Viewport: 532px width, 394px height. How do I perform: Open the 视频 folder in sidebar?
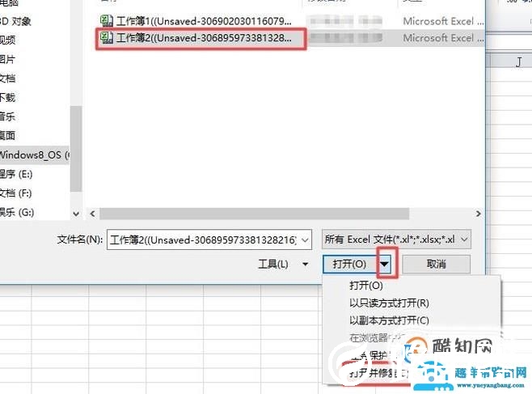pyautogui.click(x=8, y=40)
